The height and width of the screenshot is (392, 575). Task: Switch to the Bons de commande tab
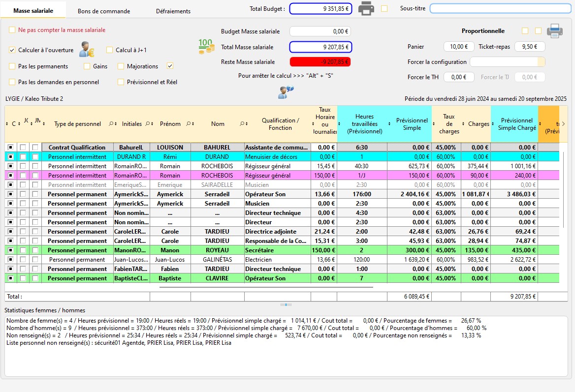pos(104,11)
